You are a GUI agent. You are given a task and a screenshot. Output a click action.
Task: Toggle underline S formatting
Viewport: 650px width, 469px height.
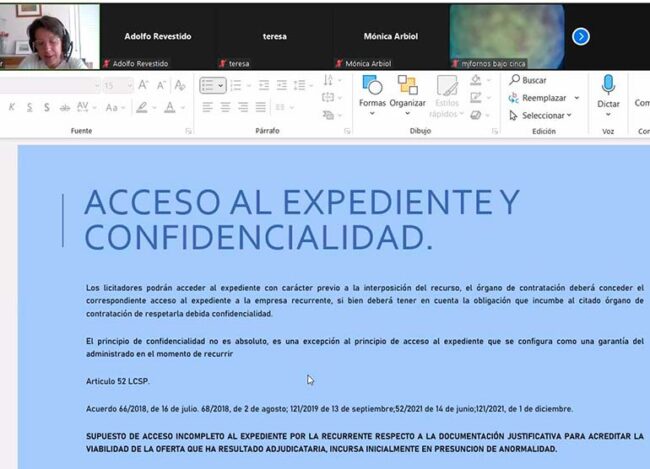[x=29, y=107]
